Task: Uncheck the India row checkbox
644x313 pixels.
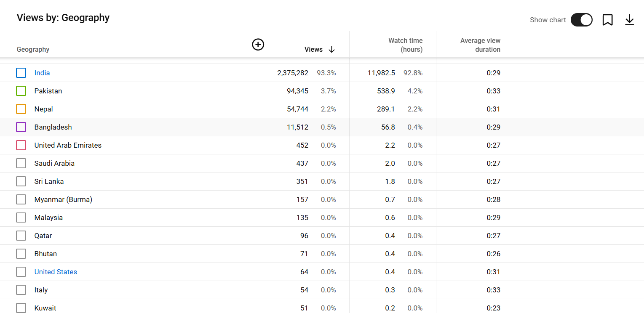Action: (x=21, y=73)
